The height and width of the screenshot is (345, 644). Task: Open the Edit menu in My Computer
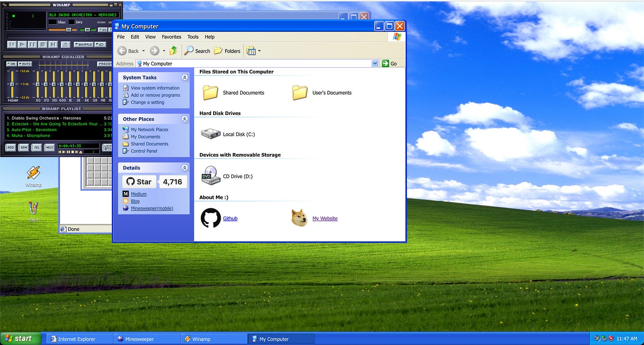click(x=135, y=37)
